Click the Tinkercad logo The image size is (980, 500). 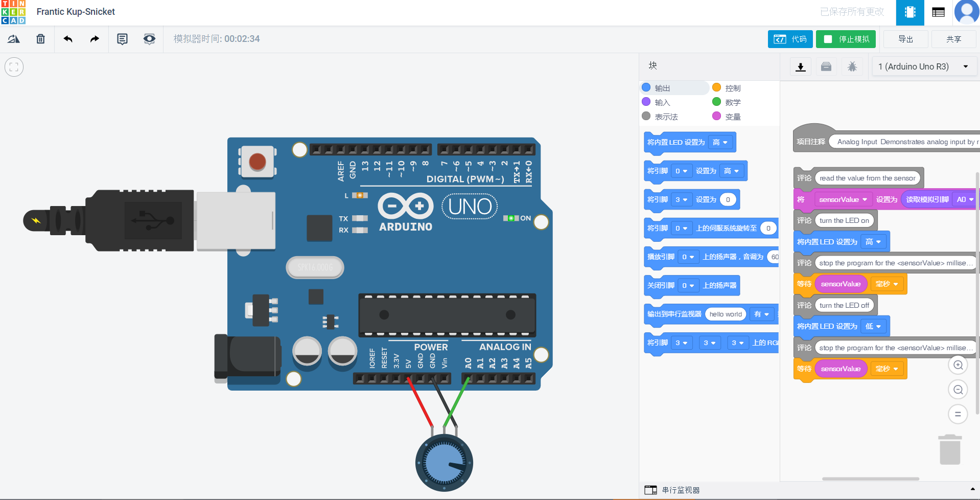pyautogui.click(x=13, y=12)
